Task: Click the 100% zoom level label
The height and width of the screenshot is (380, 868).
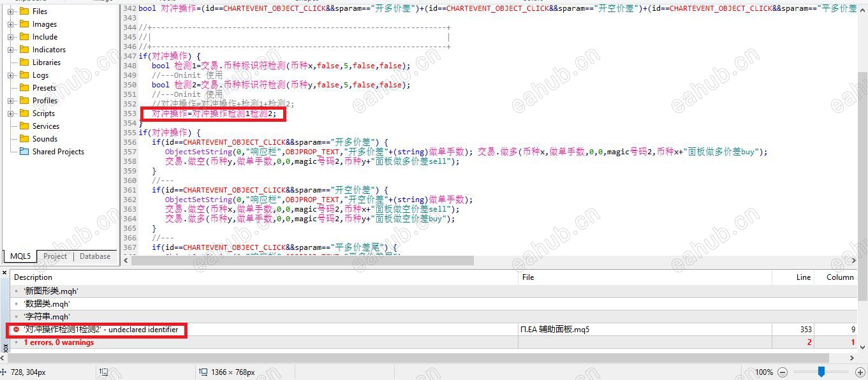Action: click(764, 372)
